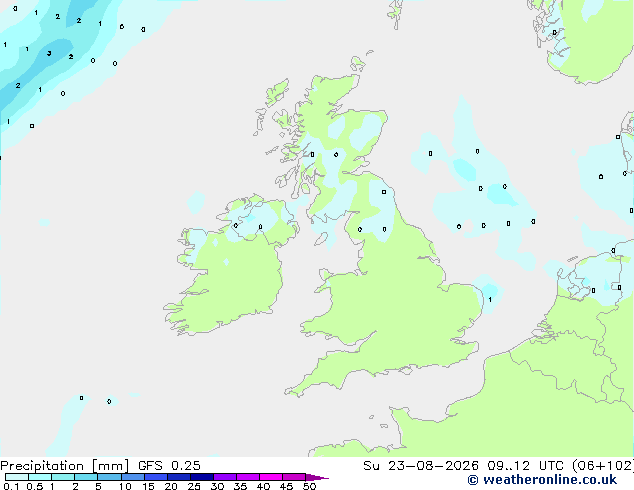Click the '35' legend scale label

click(240, 486)
